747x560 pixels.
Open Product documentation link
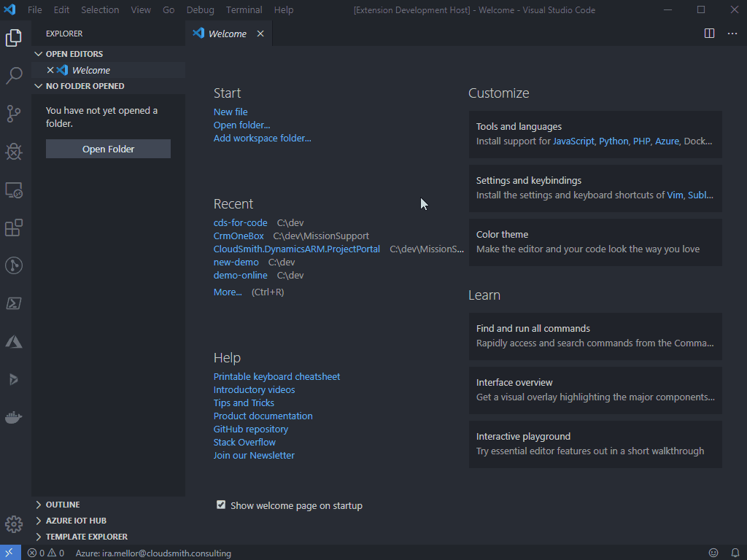point(263,416)
